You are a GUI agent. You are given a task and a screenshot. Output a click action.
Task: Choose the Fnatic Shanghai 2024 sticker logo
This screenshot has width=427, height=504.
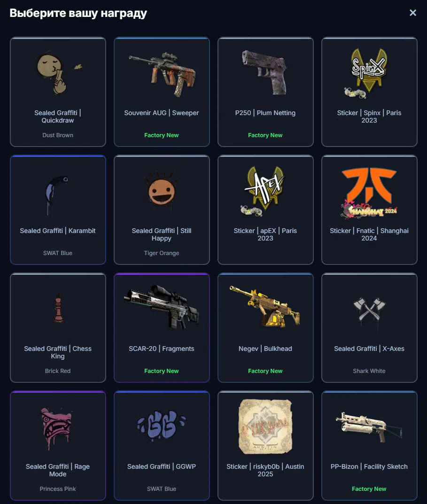pos(369,193)
